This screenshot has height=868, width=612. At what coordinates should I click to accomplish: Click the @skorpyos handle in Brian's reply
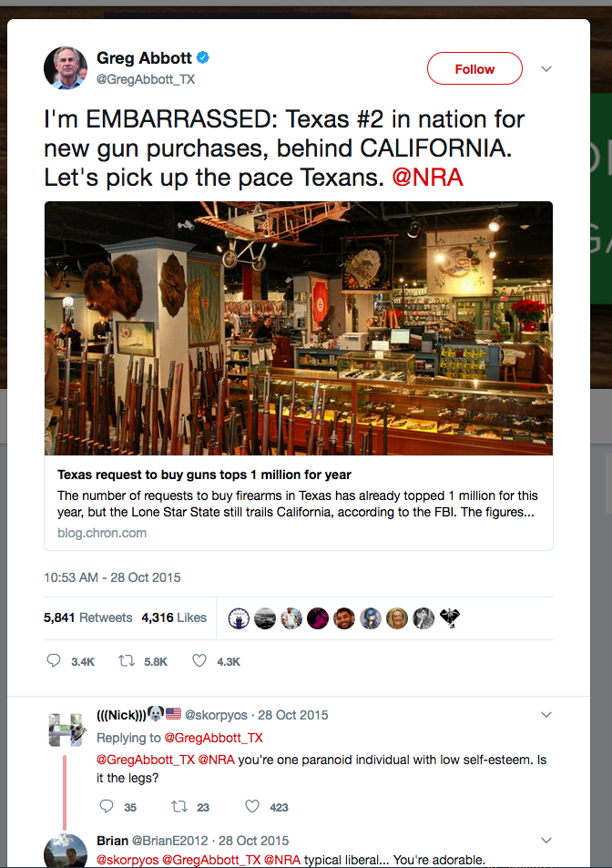click(127, 857)
